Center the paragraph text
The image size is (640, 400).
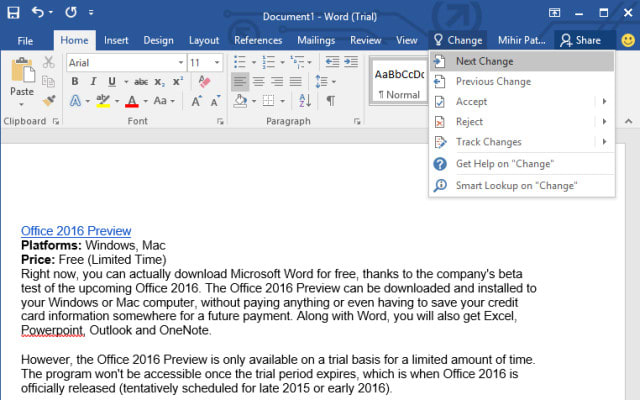point(258,82)
